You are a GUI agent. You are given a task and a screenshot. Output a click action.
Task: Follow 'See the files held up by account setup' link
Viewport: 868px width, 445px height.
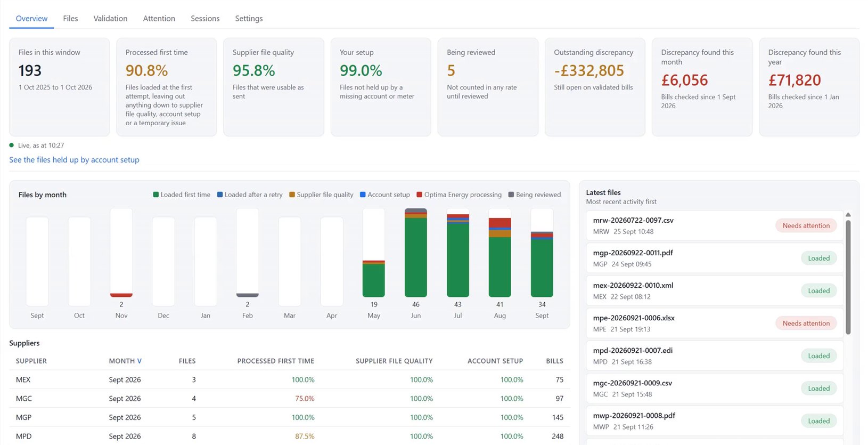pos(74,160)
